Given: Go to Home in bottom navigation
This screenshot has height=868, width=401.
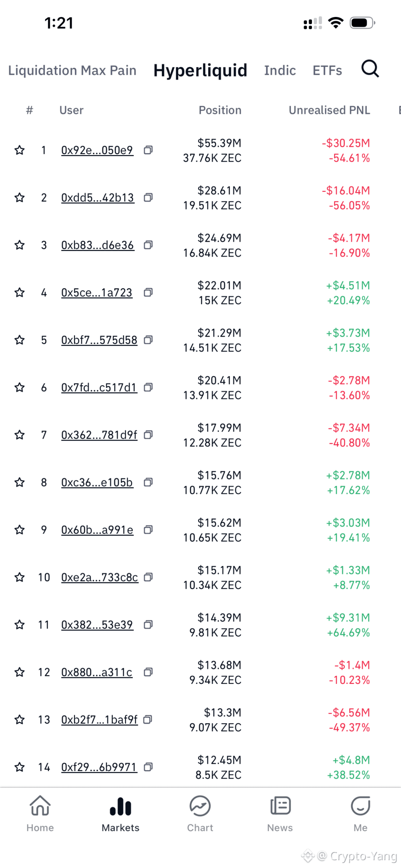Looking at the screenshot, I should [40, 814].
